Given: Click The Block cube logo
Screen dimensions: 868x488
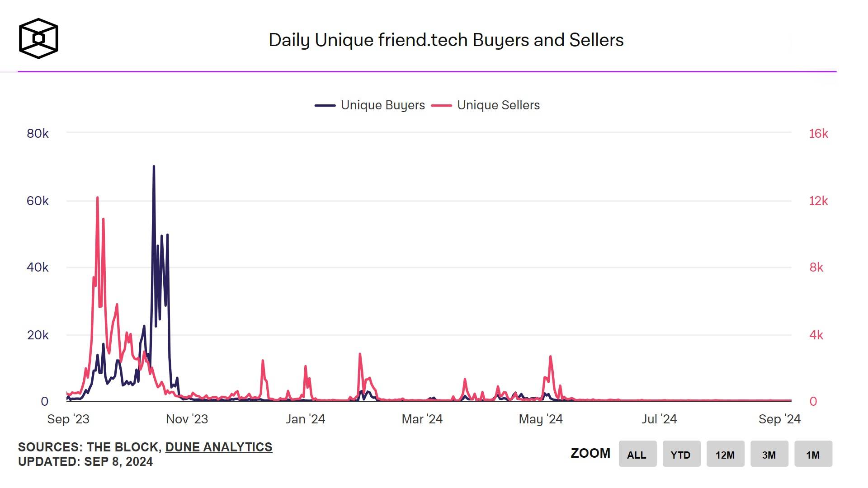Looking at the screenshot, I should [38, 38].
